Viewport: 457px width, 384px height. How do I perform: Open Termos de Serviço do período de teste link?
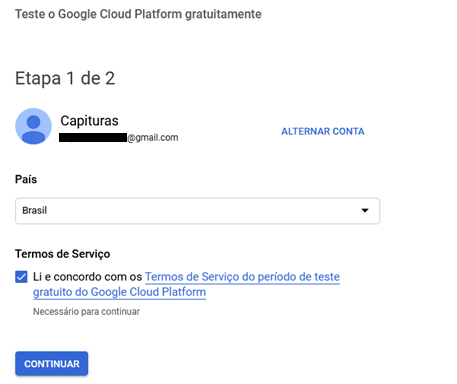pos(242,277)
